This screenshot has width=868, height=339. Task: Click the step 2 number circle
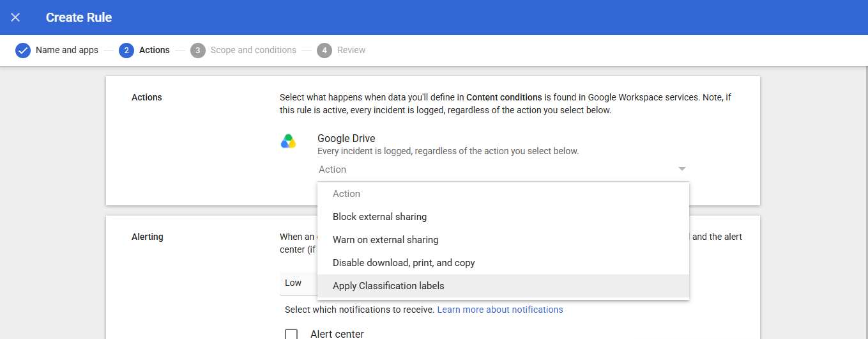click(126, 51)
